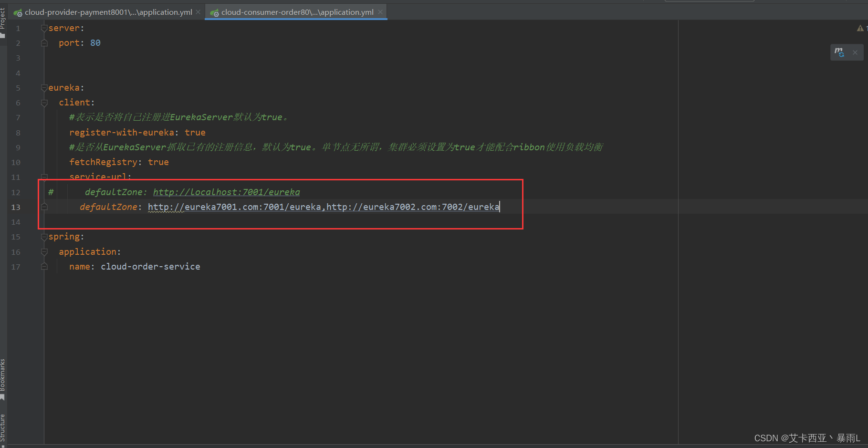This screenshot has width=868, height=448.
Task: Switch to cloud-consumer-order80 application.yml tab
Action: [x=297, y=12]
